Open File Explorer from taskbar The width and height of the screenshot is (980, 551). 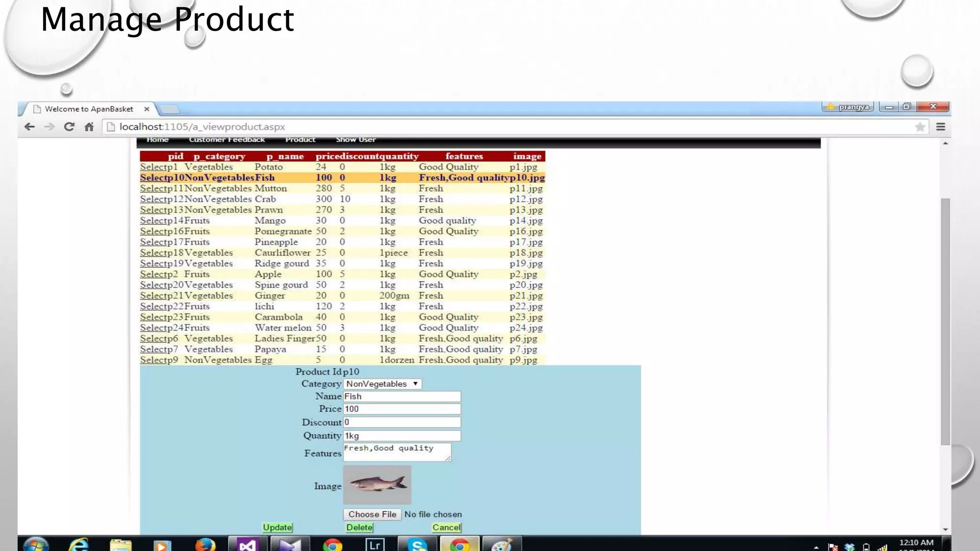121,544
